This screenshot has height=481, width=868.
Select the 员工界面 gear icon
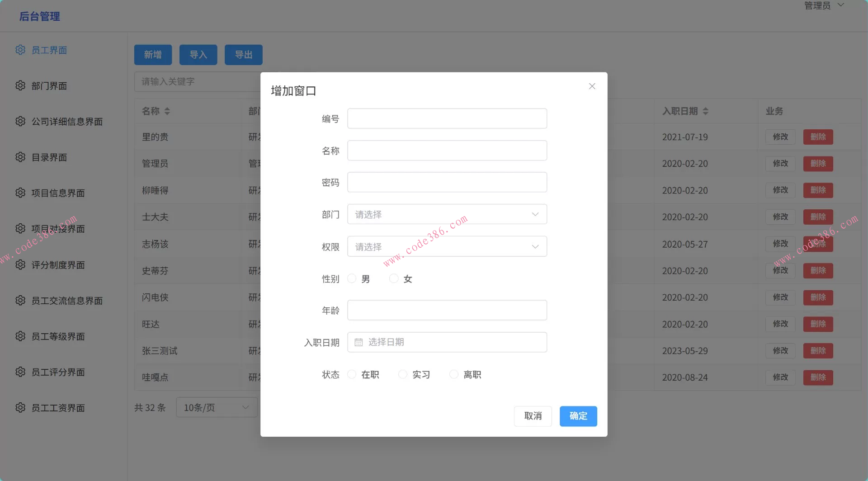click(x=20, y=50)
